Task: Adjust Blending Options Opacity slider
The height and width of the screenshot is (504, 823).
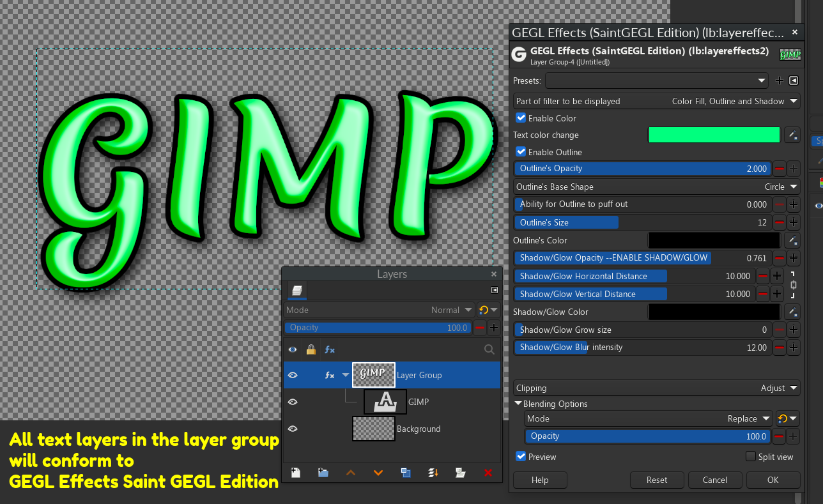Action: point(648,436)
